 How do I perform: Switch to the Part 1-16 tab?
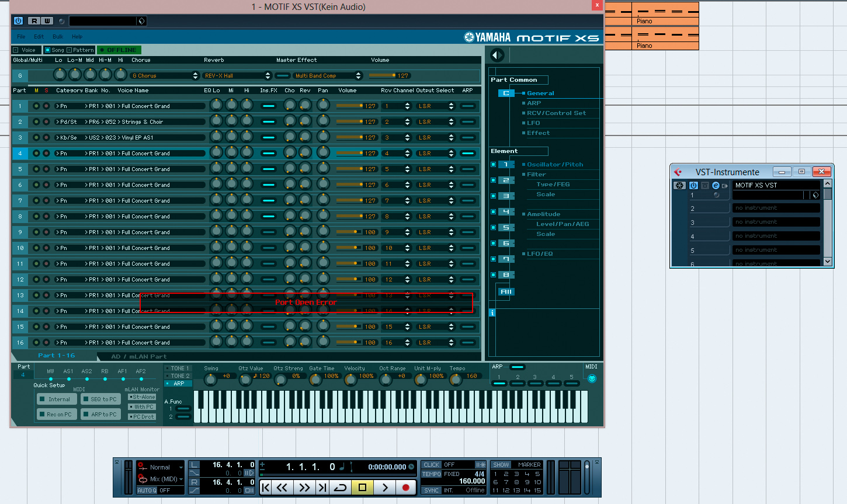pyautogui.click(x=56, y=355)
